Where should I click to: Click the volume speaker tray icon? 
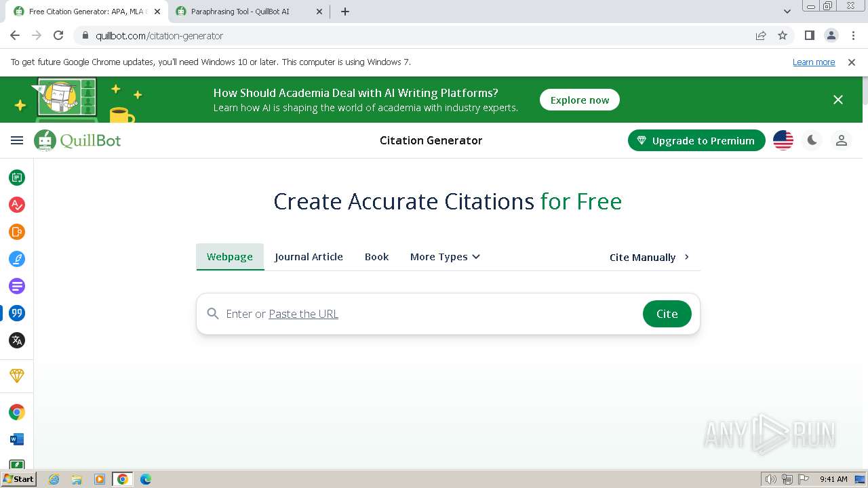[x=770, y=479]
